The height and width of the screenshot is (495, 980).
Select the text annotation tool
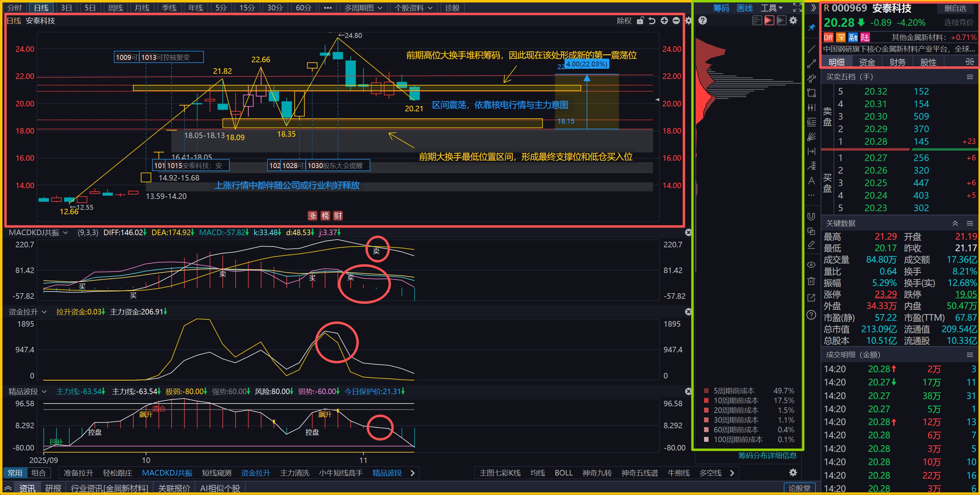click(x=811, y=181)
